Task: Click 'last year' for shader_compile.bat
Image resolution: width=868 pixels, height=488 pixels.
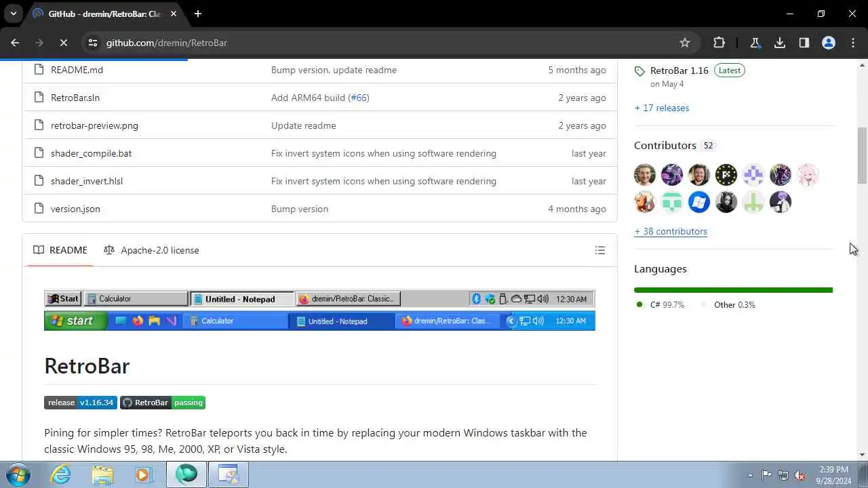Action: click(589, 153)
